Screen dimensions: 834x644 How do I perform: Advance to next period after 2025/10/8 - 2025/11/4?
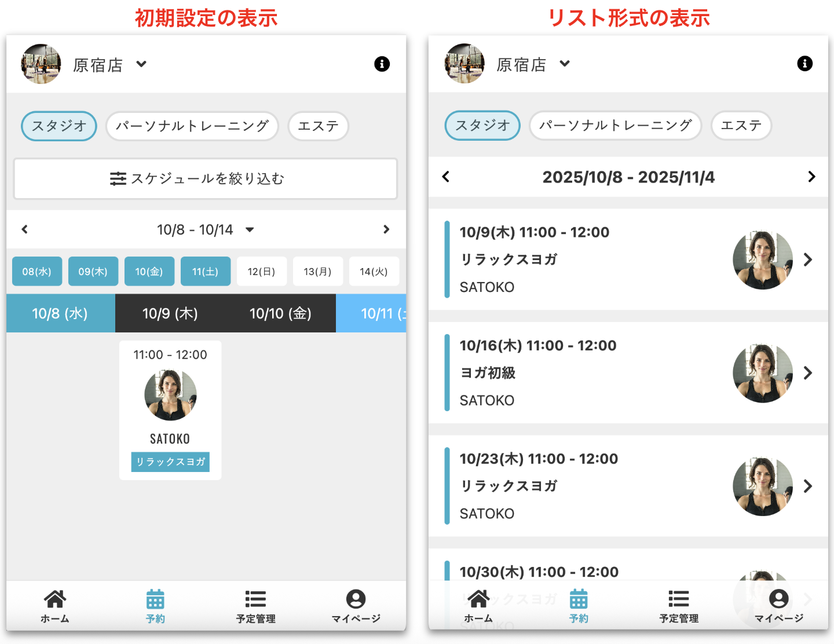pyautogui.click(x=811, y=177)
